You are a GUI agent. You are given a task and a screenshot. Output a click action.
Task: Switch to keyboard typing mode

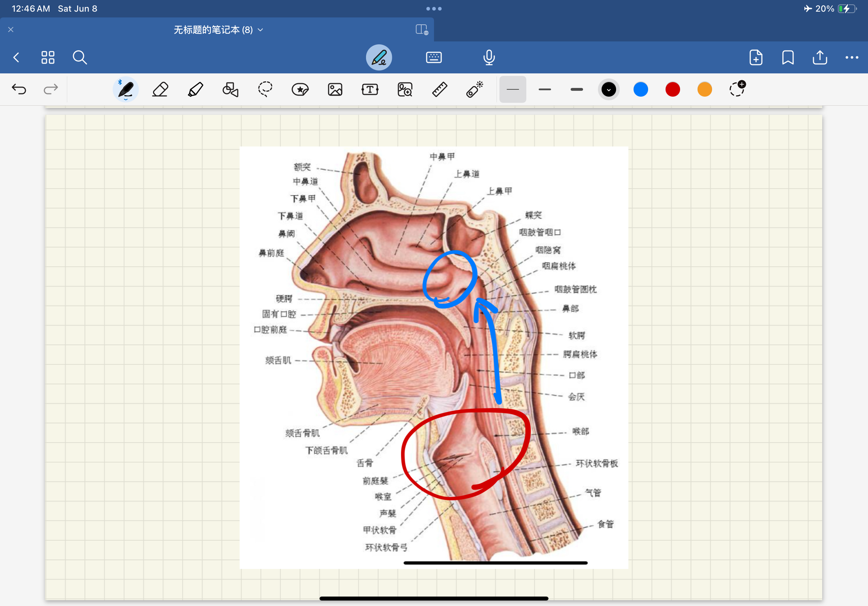pyautogui.click(x=434, y=57)
